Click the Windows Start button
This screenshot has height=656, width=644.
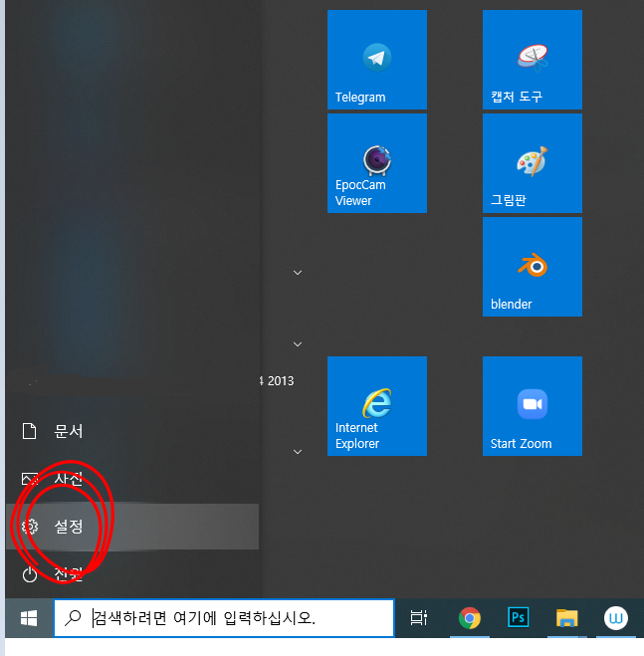(29, 618)
